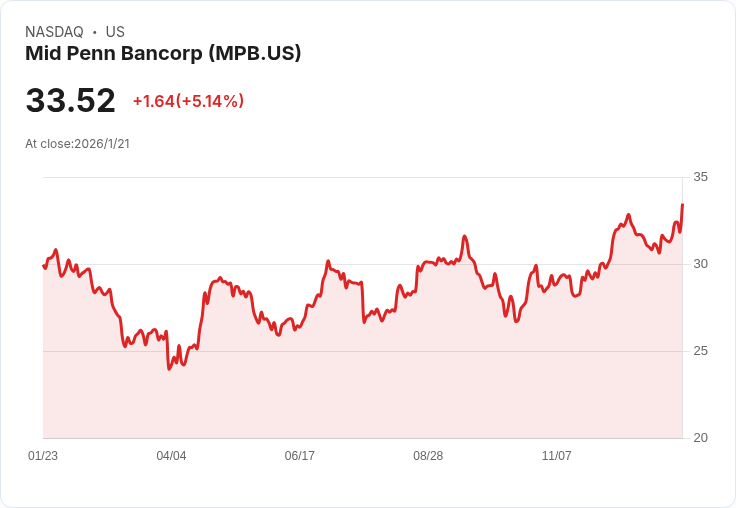The image size is (736, 508).
Task: Click the chart line start at 01/23
Action: tap(44, 266)
